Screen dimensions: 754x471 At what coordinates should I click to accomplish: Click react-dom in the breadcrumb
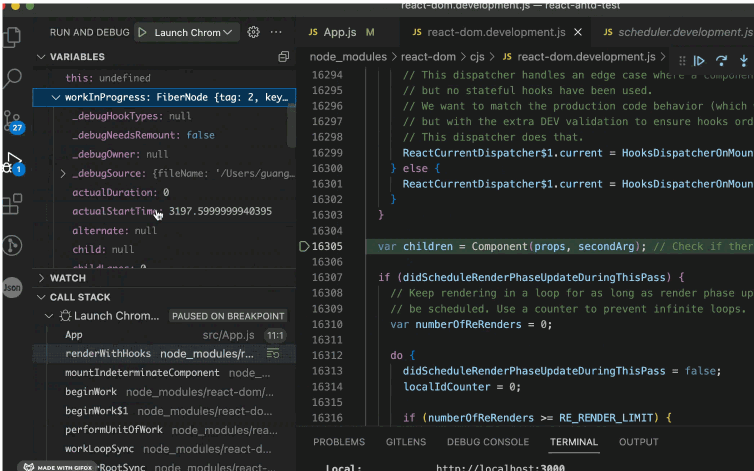pos(428,57)
